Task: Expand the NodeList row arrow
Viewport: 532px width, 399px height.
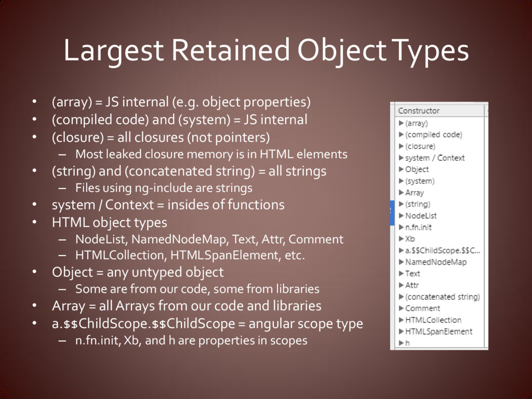Action: [401, 216]
